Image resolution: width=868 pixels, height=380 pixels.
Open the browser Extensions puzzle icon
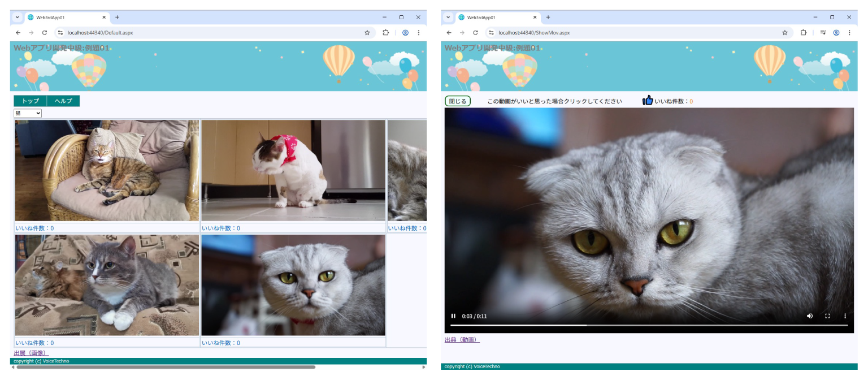(x=804, y=32)
